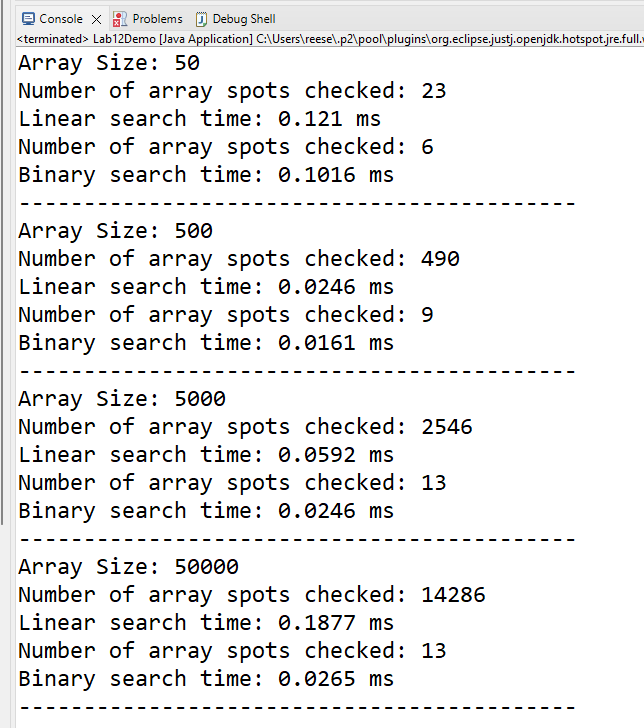Click the 'Linear search time: 0.121 ms' line
The image size is (644, 728).
pos(200,119)
